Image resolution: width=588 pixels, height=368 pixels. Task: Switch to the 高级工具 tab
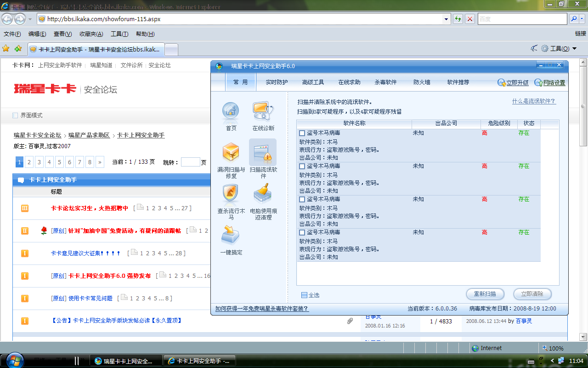(313, 82)
